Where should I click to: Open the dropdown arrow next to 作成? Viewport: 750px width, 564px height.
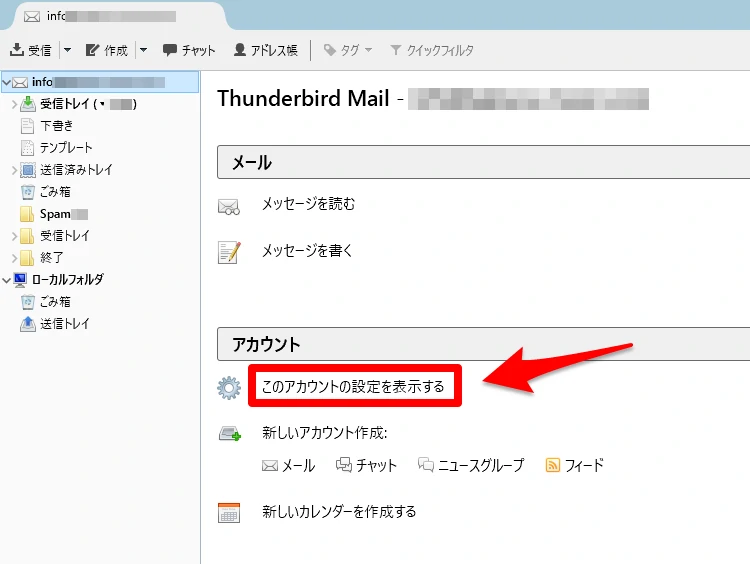pos(143,50)
